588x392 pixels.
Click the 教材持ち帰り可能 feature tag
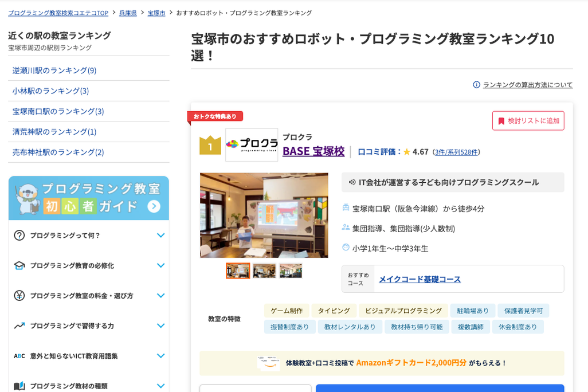417,327
